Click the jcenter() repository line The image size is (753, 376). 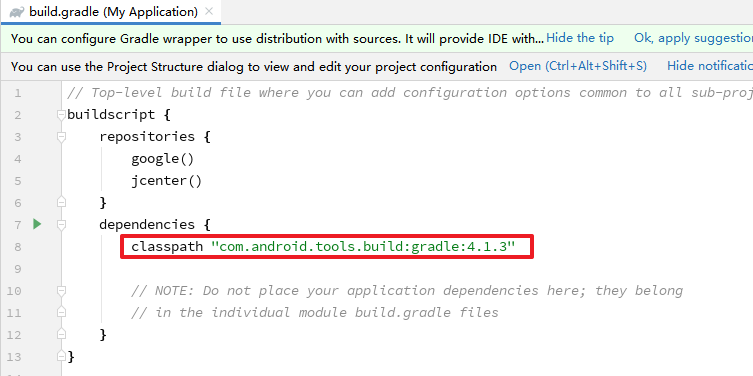tap(166, 181)
